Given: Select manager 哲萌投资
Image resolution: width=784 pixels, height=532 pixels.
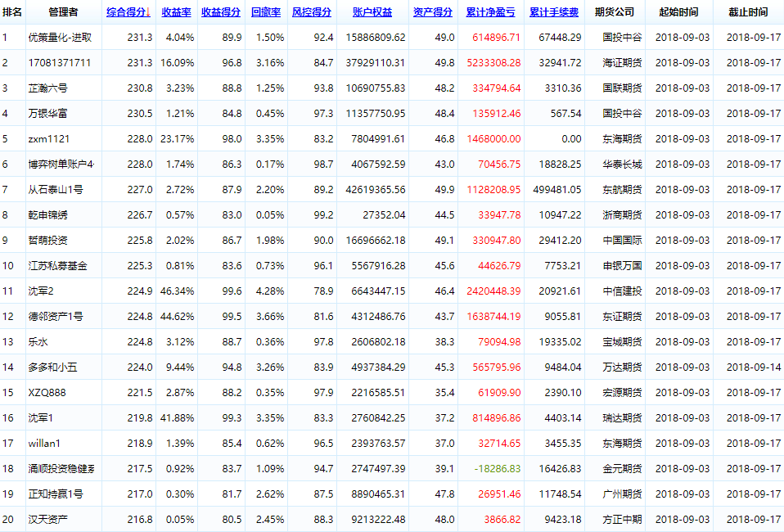Looking at the screenshot, I should tap(47, 241).
